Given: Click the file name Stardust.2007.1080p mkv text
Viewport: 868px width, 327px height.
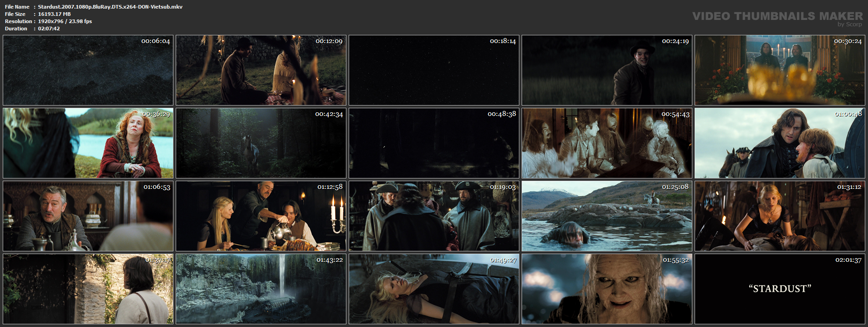Looking at the screenshot, I should point(110,7).
